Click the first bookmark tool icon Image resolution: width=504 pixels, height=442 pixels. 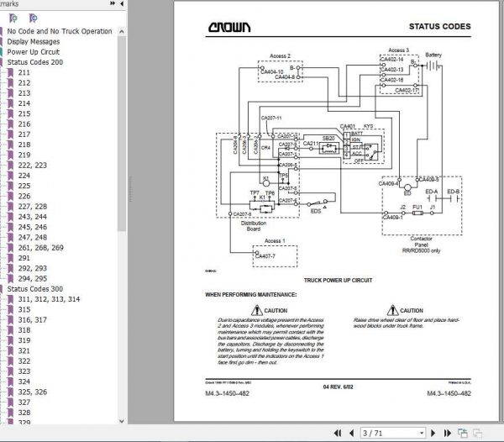tap(13, 18)
